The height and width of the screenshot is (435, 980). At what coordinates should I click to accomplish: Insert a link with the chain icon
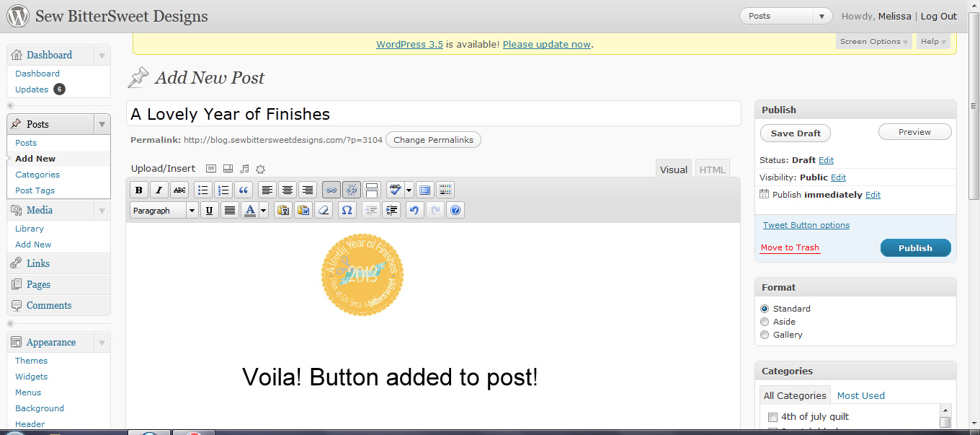point(331,190)
